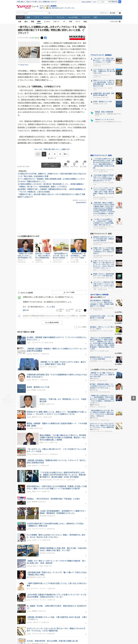Go to page 3 of article
Viewport: 138px width, 644px height.
(55, 154)
